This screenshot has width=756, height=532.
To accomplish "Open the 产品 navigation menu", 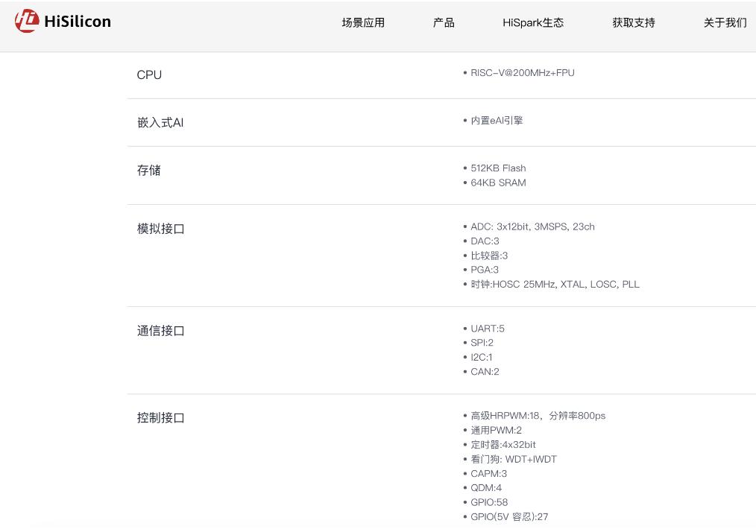I will pos(444,22).
